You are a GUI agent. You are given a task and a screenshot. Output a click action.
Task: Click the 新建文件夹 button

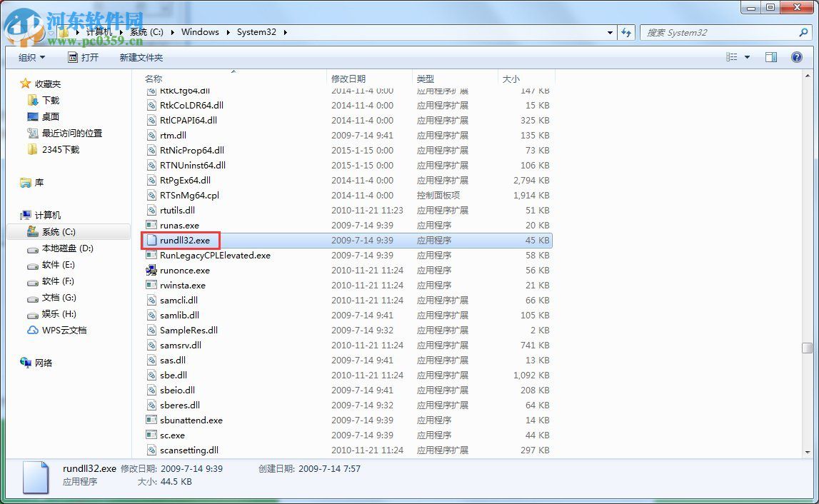pyautogui.click(x=140, y=57)
